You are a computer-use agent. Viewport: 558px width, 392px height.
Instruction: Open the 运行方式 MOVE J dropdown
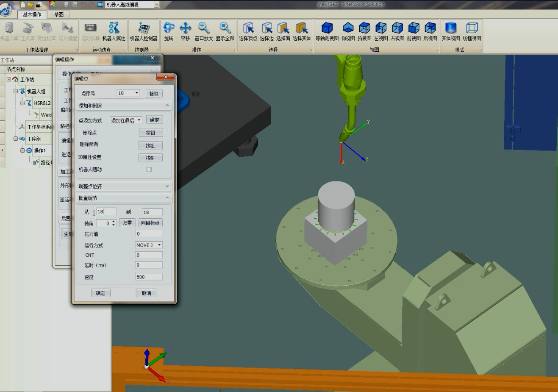(159, 245)
